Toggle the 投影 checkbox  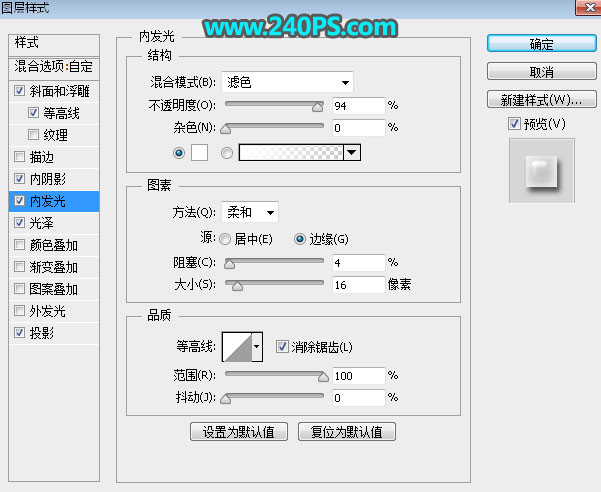pyautogui.click(x=19, y=333)
